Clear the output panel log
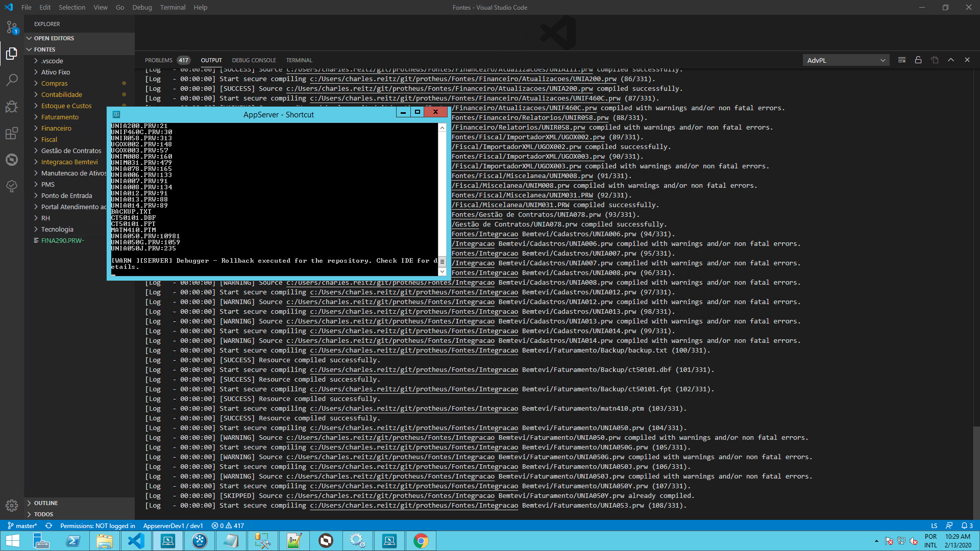980x551 pixels. click(902, 60)
